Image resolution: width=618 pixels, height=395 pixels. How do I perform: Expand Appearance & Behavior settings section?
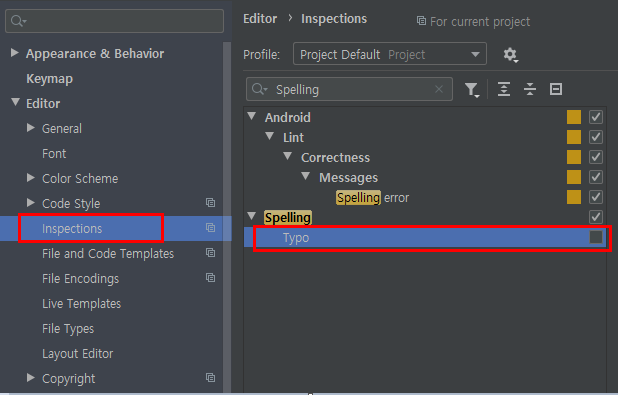pos(15,53)
